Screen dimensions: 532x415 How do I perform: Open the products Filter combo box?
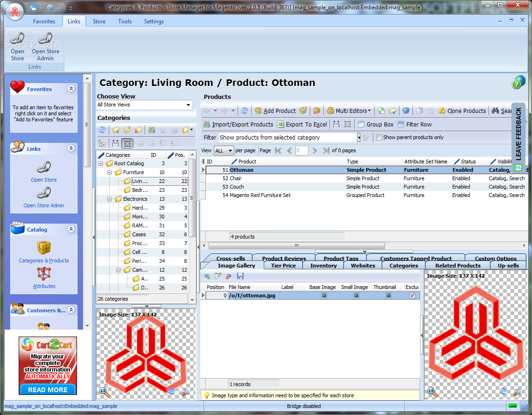click(x=358, y=137)
